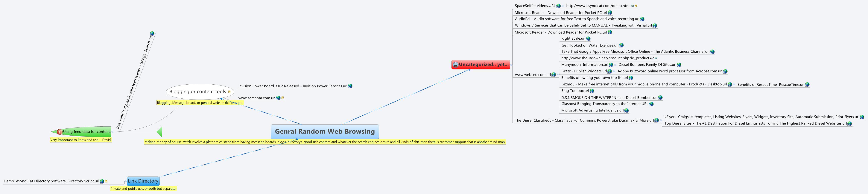Image resolution: width=868 pixels, height=194 pixels.
Task: Click the pencil icon on Blogging or content tools
Action: [229, 91]
